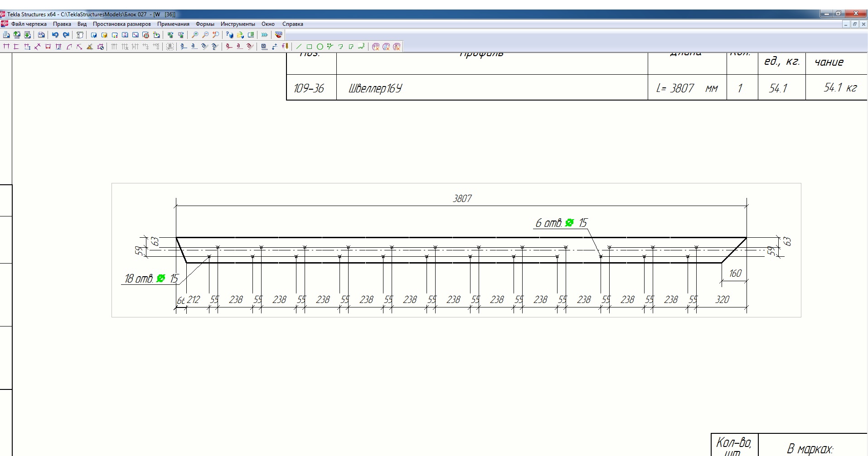Open the Примечания menu
The width and height of the screenshot is (868, 456).
(173, 24)
